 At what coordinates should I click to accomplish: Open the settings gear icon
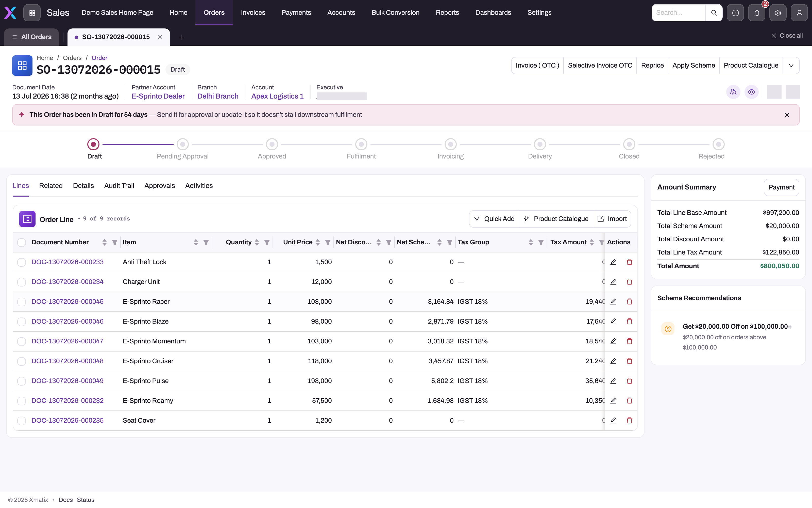click(x=778, y=13)
